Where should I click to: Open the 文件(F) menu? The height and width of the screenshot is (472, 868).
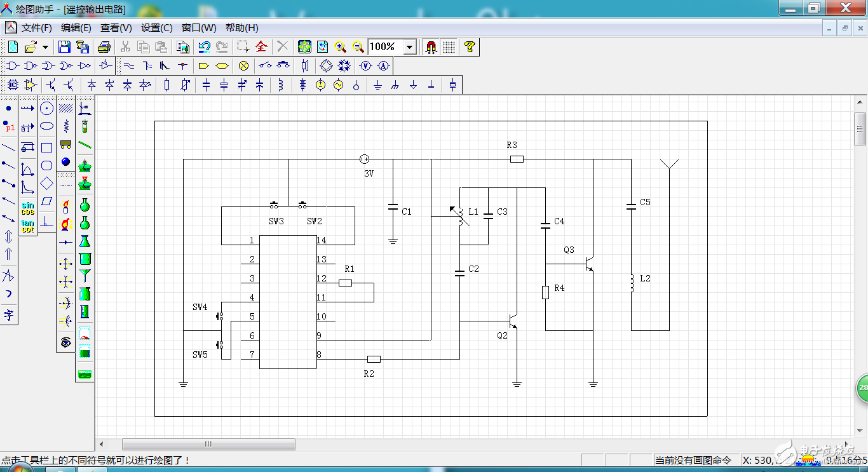tap(37, 28)
